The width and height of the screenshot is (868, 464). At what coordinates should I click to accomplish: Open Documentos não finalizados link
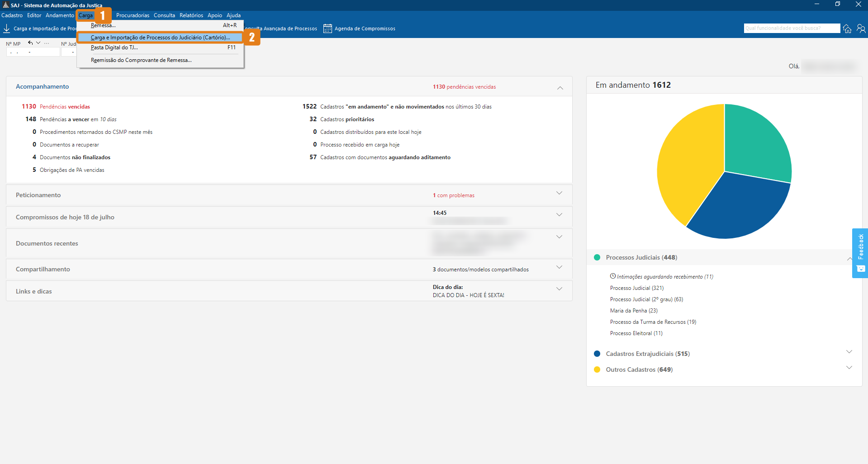coord(71,157)
